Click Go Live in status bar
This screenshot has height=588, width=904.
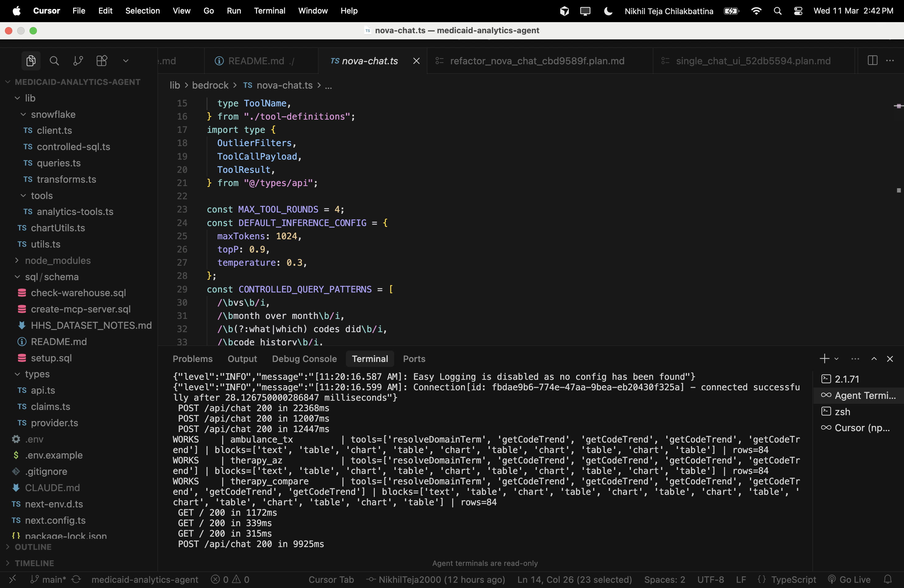pyautogui.click(x=849, y=579)
